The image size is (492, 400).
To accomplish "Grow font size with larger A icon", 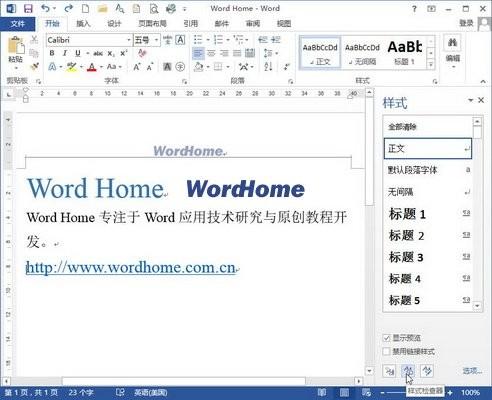I will [137, 67].
